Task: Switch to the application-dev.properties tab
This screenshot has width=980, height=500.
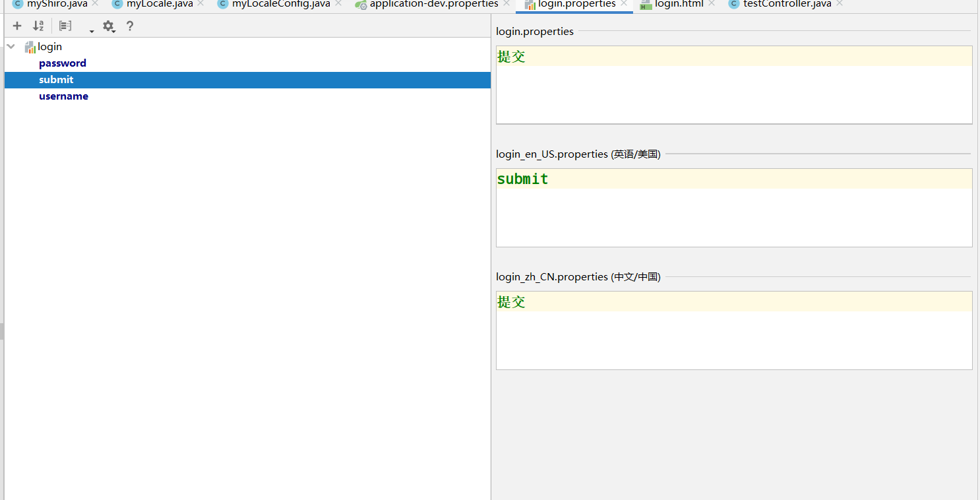Action: [434, 4]
